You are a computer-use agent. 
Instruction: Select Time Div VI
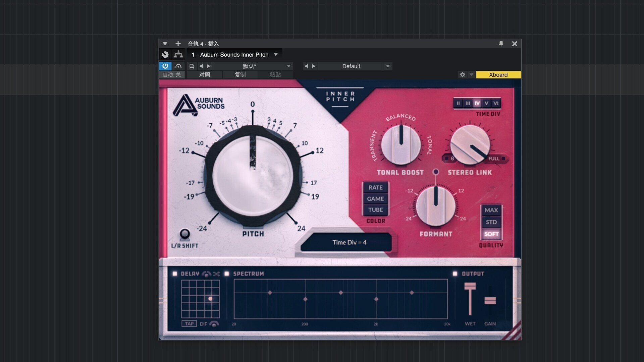point(496,103)
